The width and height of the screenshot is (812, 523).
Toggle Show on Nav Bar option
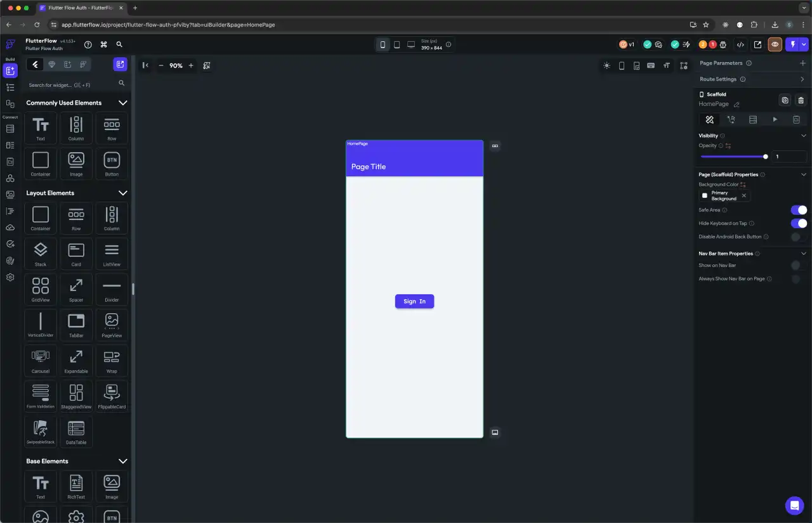coord(796,265)
